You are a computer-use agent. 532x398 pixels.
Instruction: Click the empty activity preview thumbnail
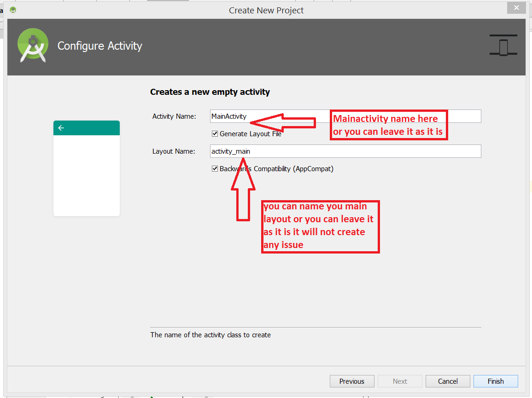(87, 168)
